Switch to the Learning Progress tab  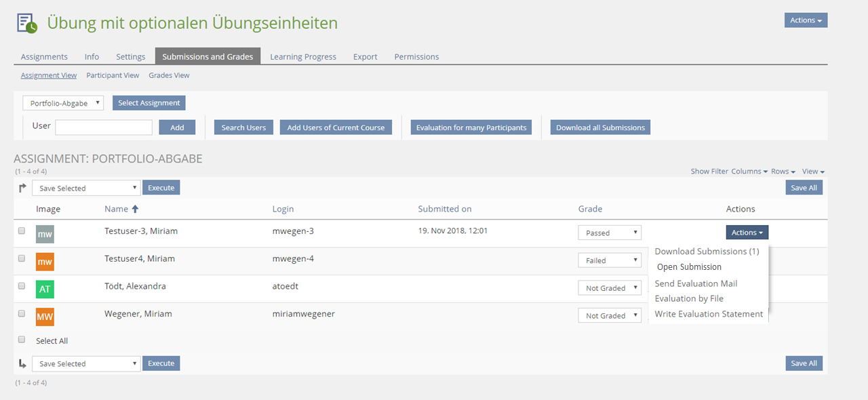click(302, 57)
